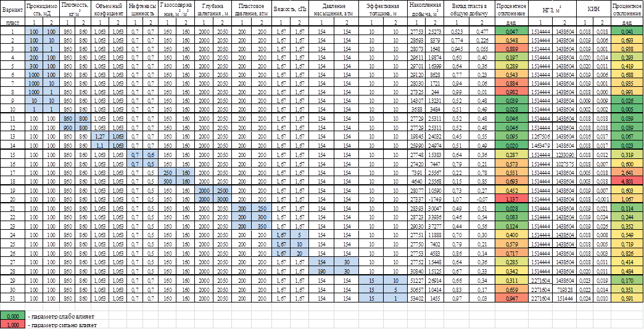Click the green cell with value 0,041

coord(627,31)
